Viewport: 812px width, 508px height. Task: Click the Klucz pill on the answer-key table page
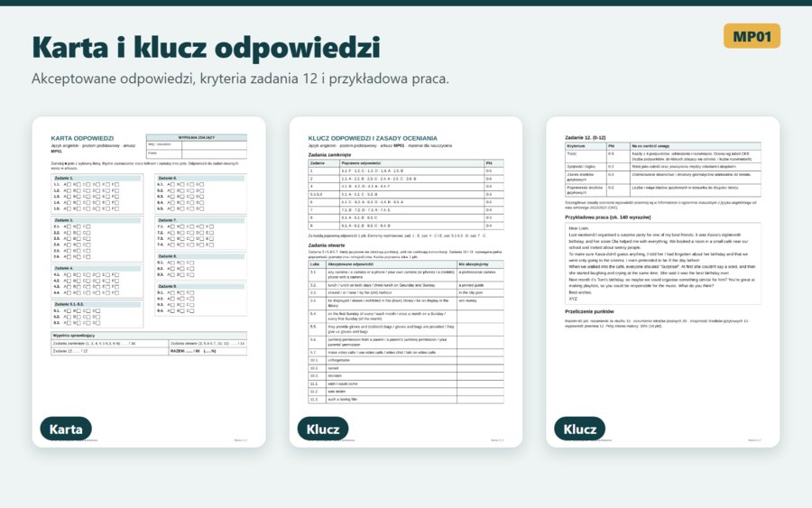[x=323, y=429]
